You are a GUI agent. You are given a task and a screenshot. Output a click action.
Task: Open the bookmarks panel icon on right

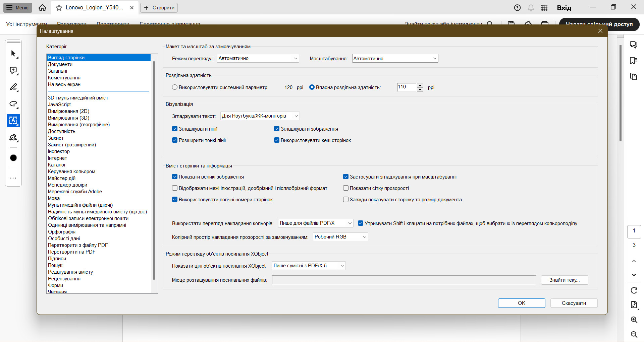pos(633,61)
